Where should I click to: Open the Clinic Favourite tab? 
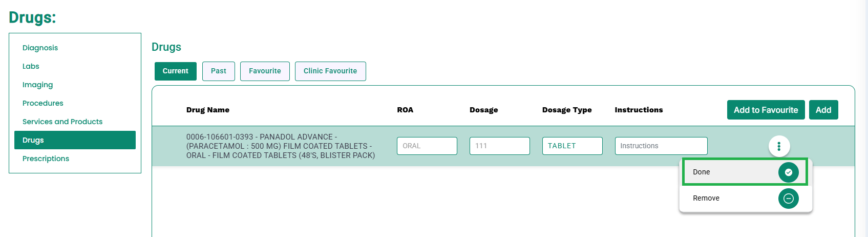330,71
